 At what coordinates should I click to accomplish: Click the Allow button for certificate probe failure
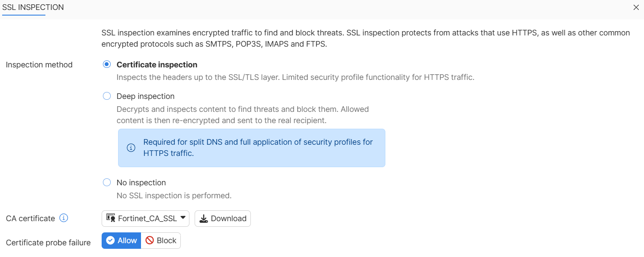click(121, 240)
